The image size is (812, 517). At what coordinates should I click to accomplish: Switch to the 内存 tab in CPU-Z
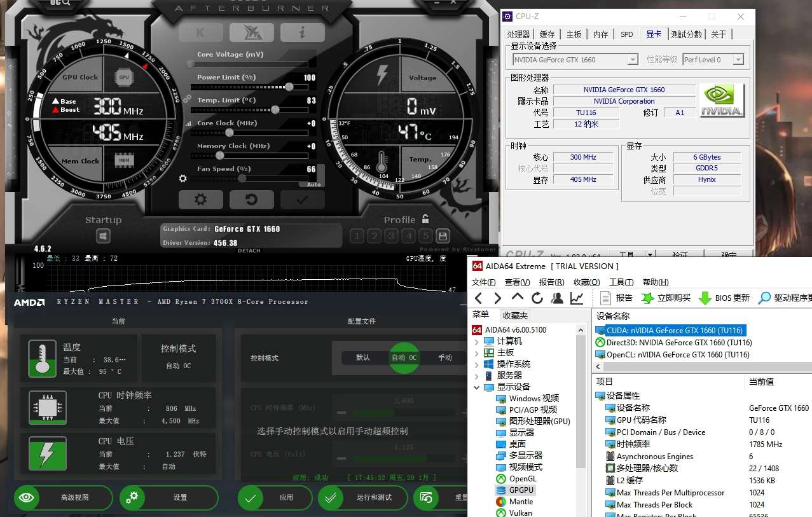(601, 34)
